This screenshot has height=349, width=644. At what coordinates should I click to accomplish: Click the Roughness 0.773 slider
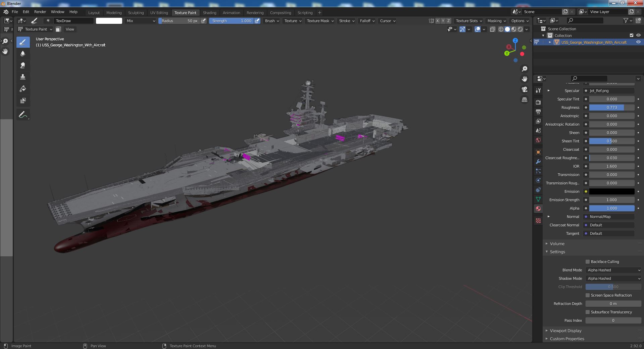tap(612, 107)
